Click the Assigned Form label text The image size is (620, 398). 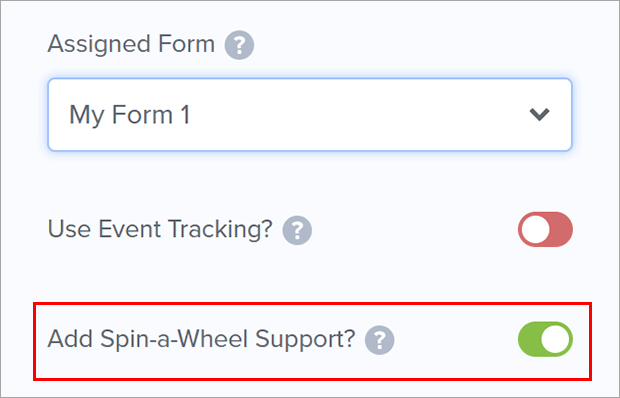(131, 43)
